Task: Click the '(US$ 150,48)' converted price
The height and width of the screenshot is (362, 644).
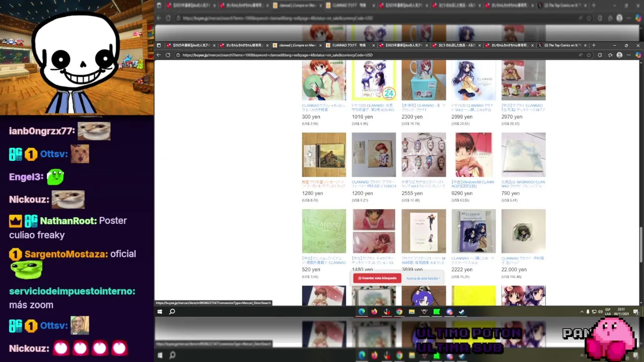Action: coord(512,277)
